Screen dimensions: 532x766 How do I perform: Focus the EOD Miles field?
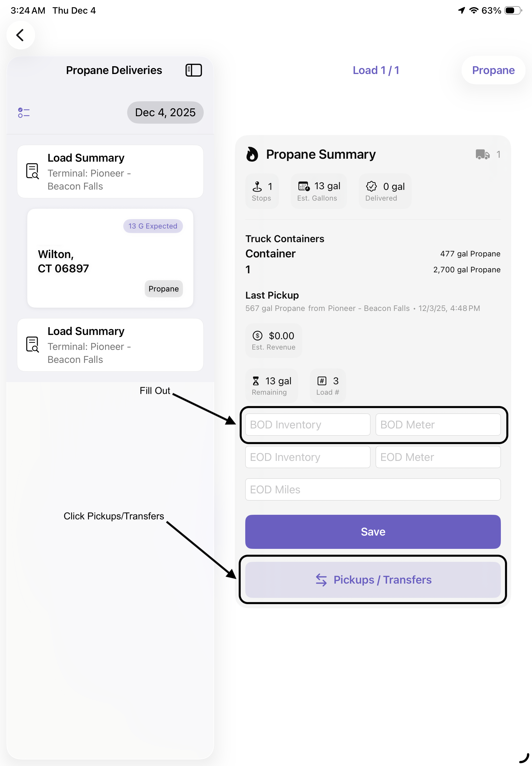pos(373,489)
